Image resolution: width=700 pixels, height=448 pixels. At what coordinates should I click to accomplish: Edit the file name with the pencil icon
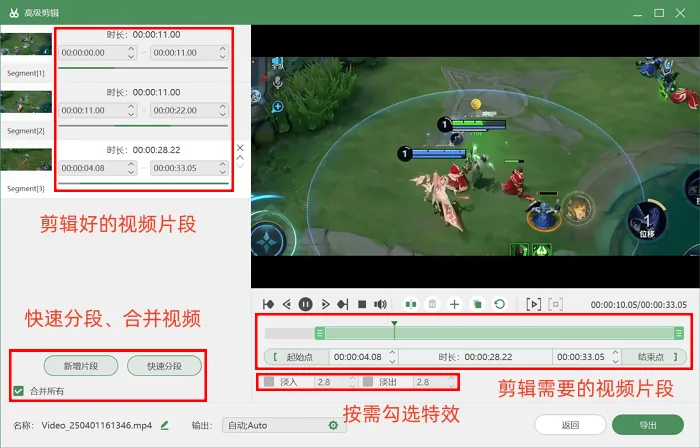pyautogui.click(x=165, y=425)
